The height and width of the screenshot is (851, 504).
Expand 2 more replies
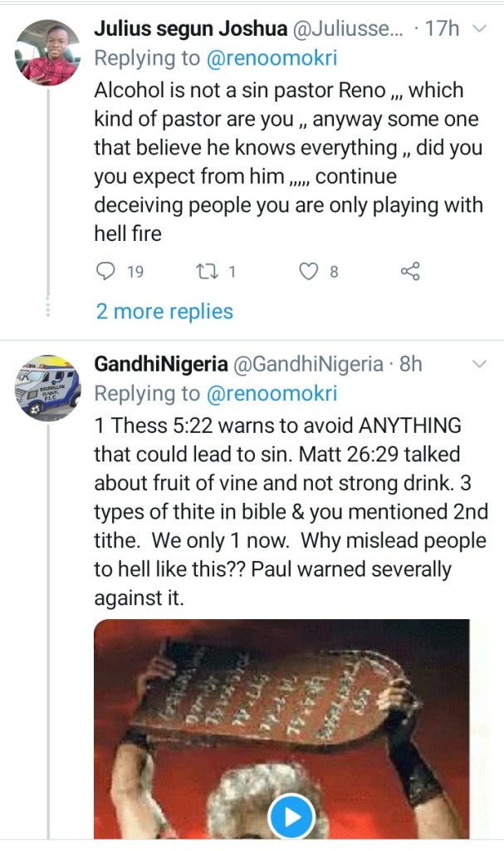click(164, 312)
